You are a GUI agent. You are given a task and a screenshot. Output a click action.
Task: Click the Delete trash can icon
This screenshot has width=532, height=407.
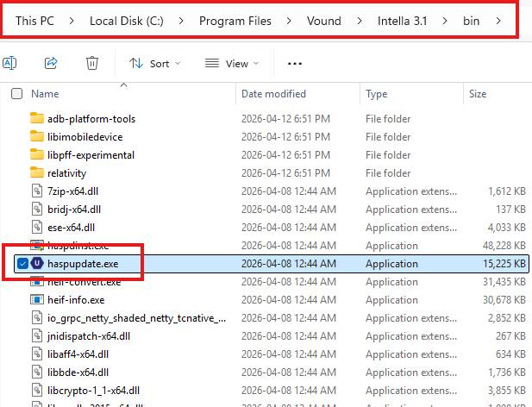pyautogui.click(x=91, y=63)
